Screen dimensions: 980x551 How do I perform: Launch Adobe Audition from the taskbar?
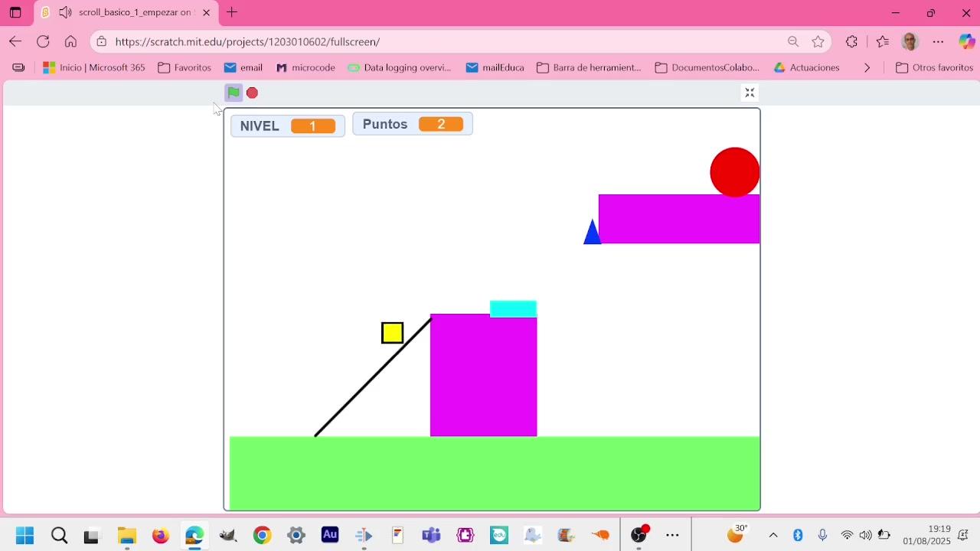click(x=330, y=535)
